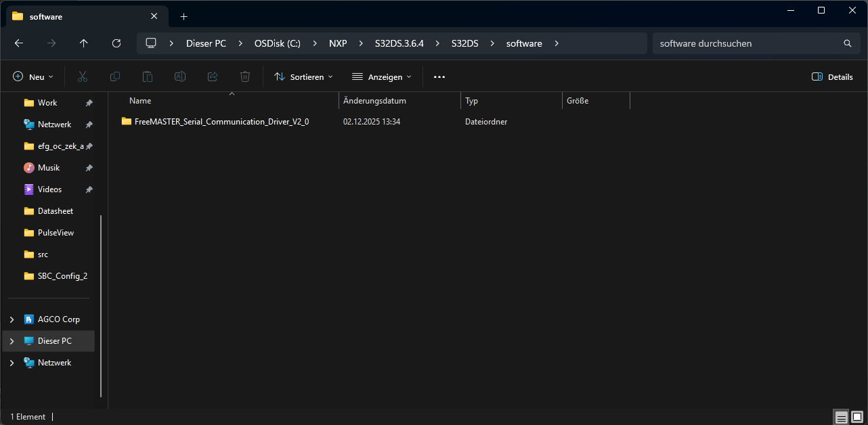Expand the AGCO Corp tree node
868x425 pixels.
click(12, 319)
